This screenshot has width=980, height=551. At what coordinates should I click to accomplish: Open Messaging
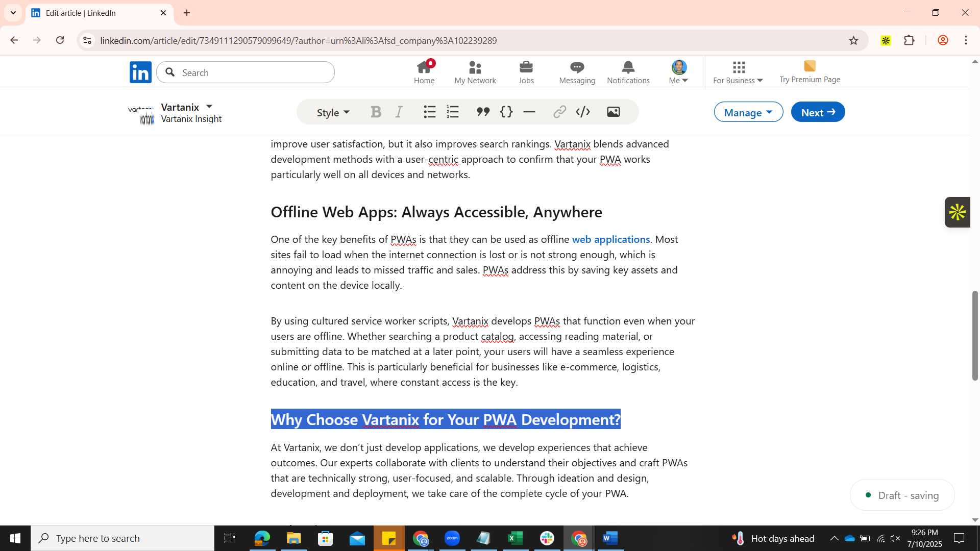pos(577,72)
